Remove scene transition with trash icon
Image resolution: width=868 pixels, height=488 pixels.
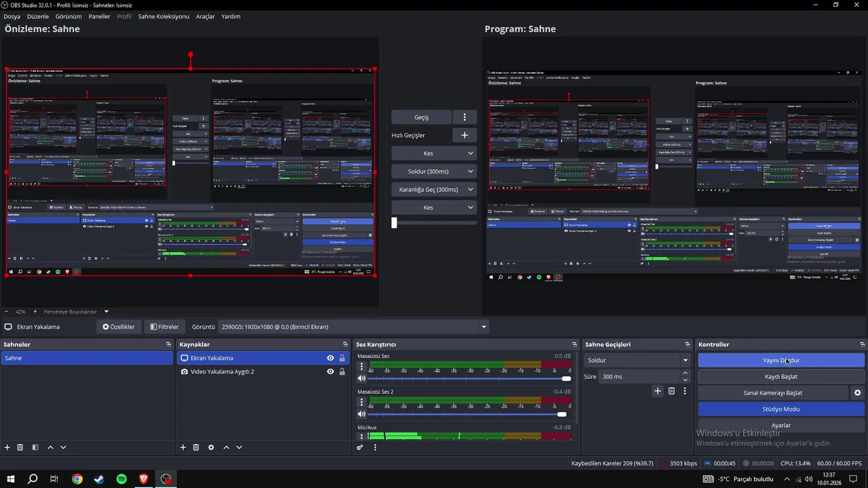671,391
